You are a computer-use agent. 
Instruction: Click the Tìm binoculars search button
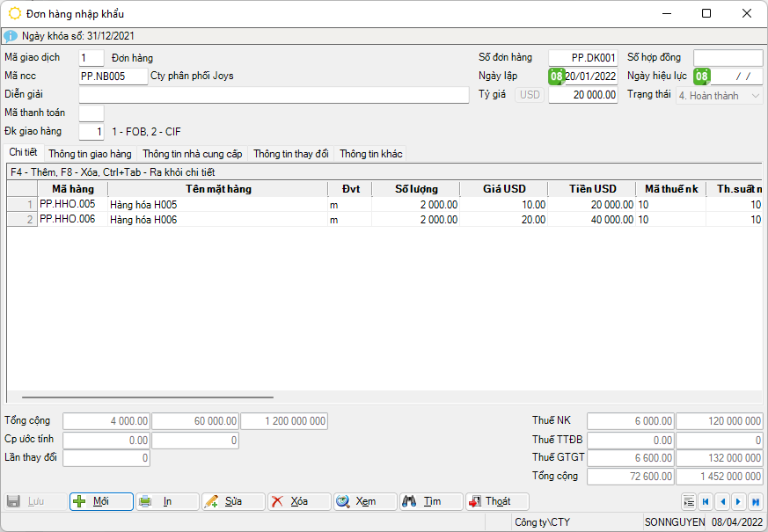pyautogui.click(x=431, y=501)
